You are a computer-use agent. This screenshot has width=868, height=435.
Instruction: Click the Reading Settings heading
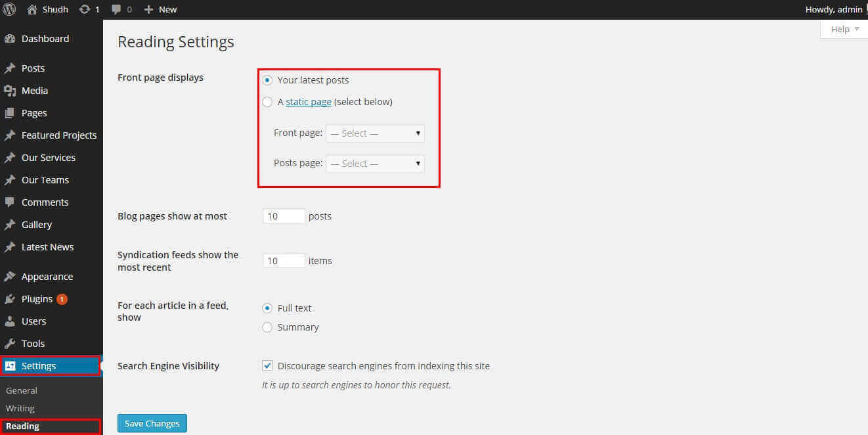coord(176,42)
